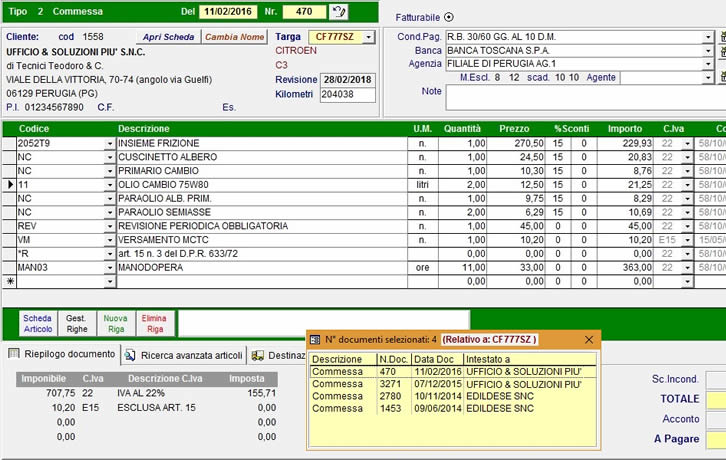
Task: Click the row selector arrow beside code 11
Action: tap(10, 185)
